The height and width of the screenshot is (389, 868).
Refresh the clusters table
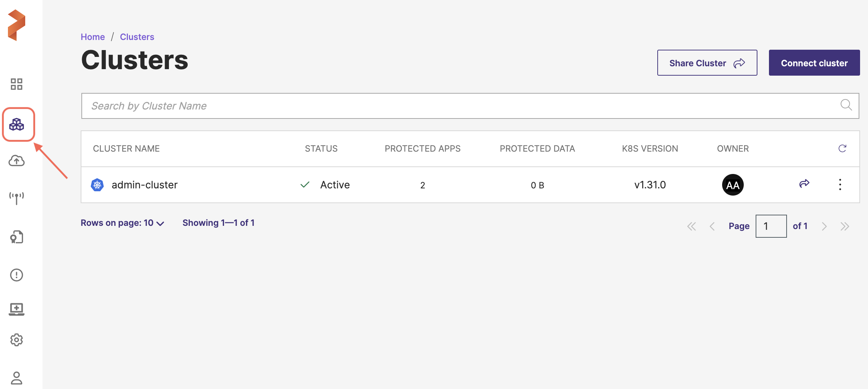click(842, 148)
